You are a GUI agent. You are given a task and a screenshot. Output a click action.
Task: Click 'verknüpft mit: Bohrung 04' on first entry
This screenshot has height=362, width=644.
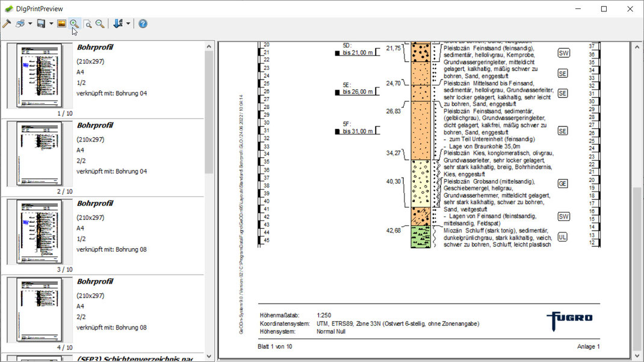[x=112, y=93]
